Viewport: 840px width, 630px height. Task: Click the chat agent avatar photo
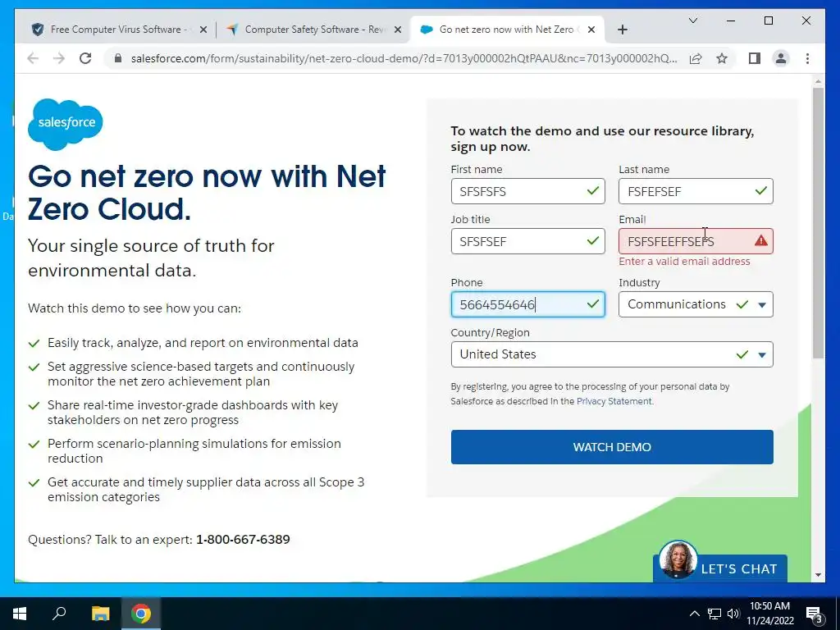pyautogui.click(x=678, y=559)
